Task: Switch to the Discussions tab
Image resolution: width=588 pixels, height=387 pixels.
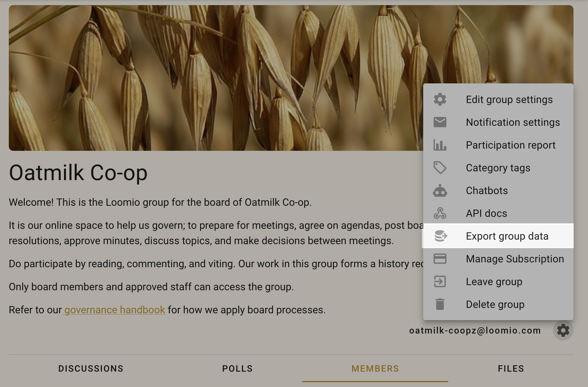Action: [x=91, y=369]
